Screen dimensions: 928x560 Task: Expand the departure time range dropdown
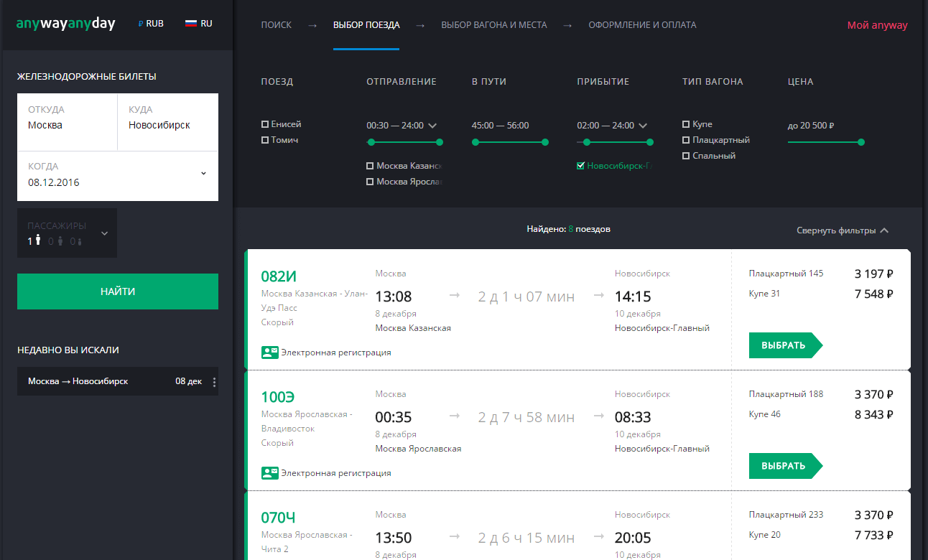(432, 126)
